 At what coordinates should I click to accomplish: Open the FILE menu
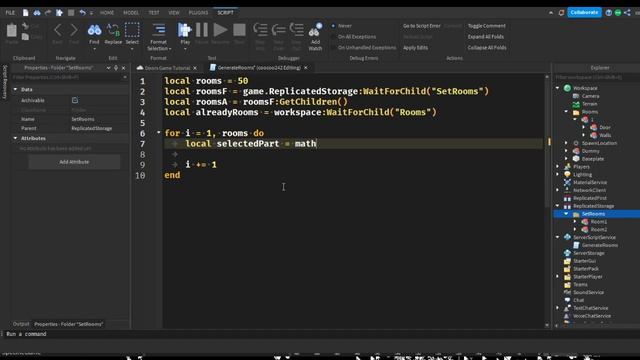(x=10, y=13)
